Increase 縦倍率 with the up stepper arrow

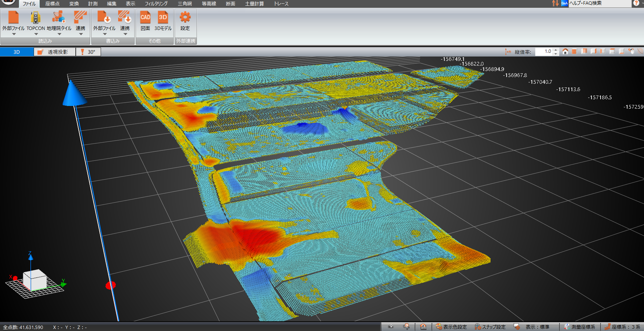point(556,50)
